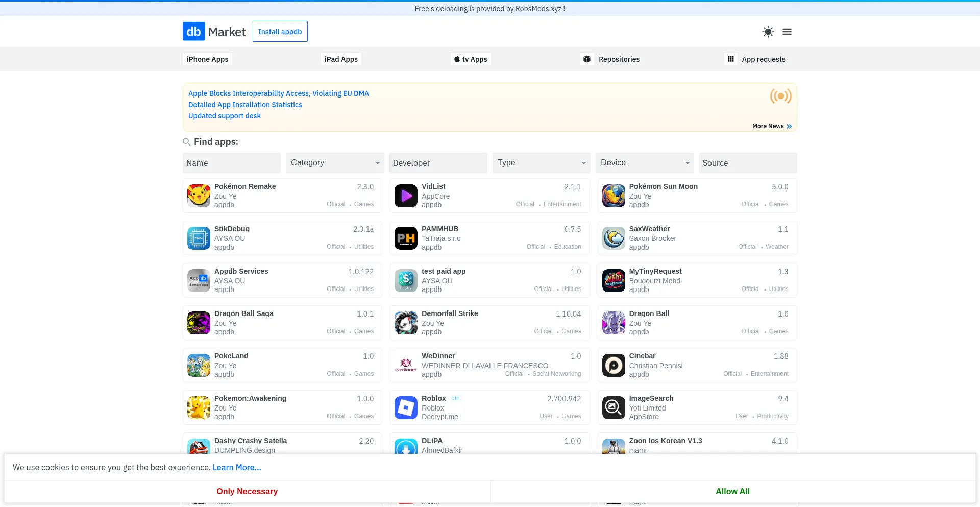Toggle the light/dark theme sun icon

pos(768,32)
